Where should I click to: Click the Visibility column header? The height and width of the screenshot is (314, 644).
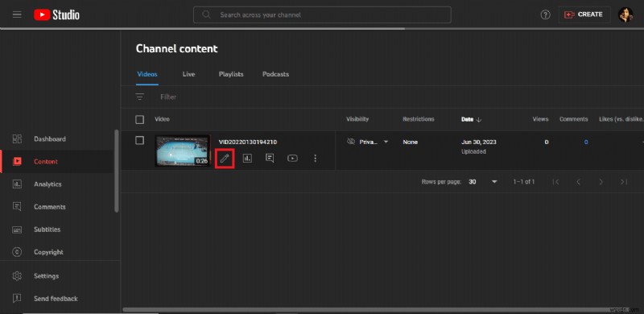(357, 119)
